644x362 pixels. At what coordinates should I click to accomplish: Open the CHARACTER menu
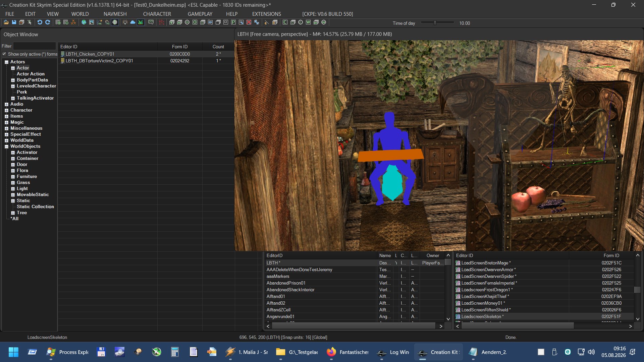[157, 14]
